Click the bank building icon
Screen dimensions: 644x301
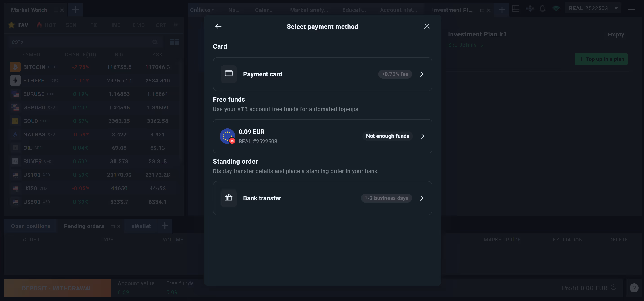[x=229, y=198]
